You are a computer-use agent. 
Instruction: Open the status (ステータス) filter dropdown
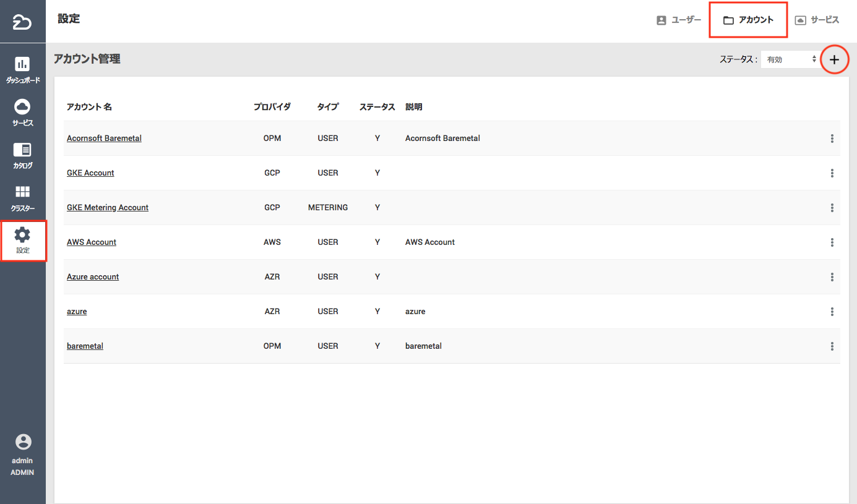pos(791,60)
